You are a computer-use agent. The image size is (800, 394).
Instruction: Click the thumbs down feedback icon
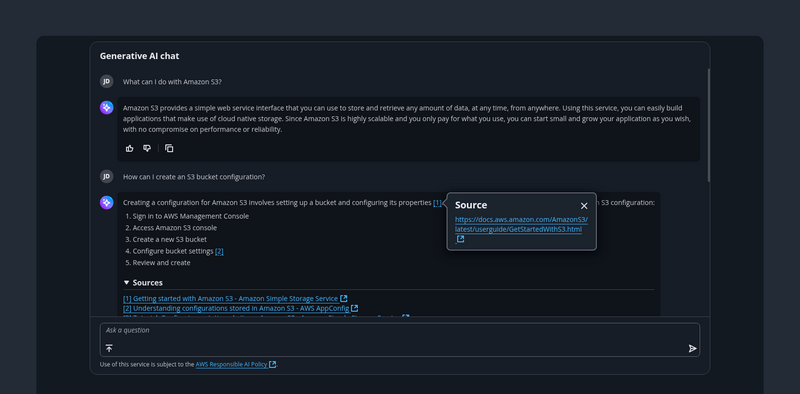(x=147, y=149)
